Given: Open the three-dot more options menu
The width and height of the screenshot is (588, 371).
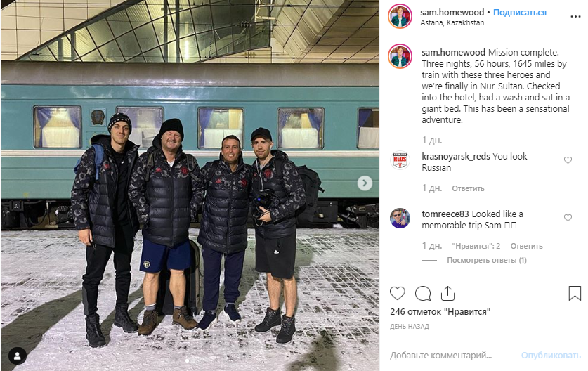Looking at the screenshot, I should [x=575, y=16].
